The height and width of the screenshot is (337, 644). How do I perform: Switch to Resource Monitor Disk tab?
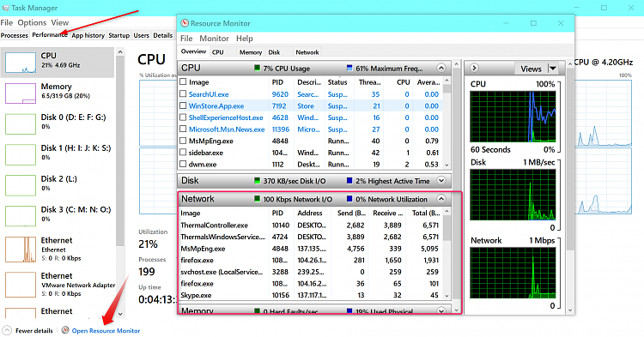click(x=274, y=52)
